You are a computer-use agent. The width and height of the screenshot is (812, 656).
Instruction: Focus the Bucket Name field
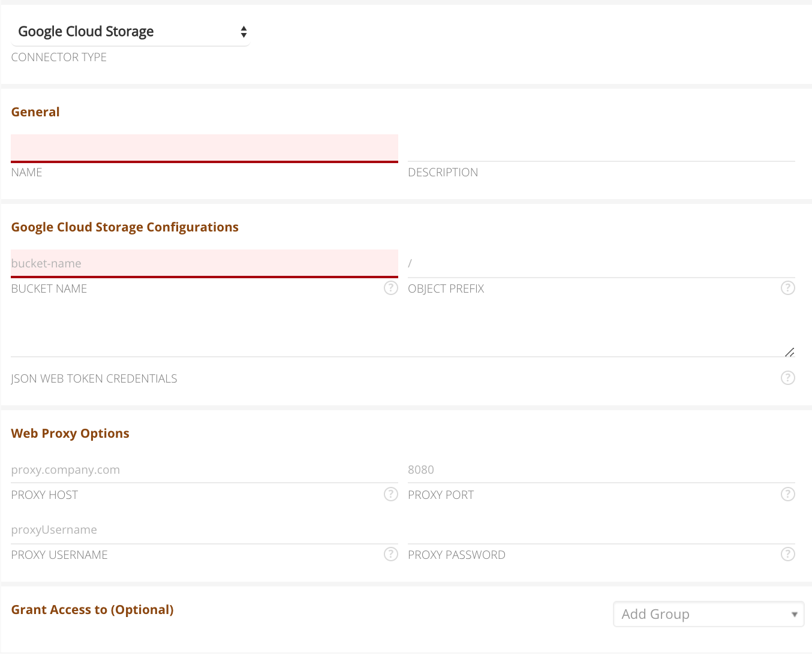click(x=204, y=263)
